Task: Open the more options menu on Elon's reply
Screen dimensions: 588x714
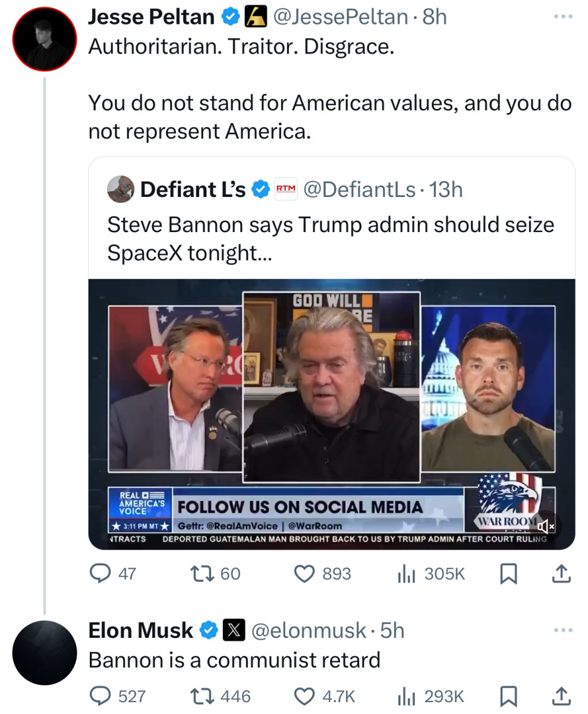Action: pyautogui.click(x=562, y=630)
